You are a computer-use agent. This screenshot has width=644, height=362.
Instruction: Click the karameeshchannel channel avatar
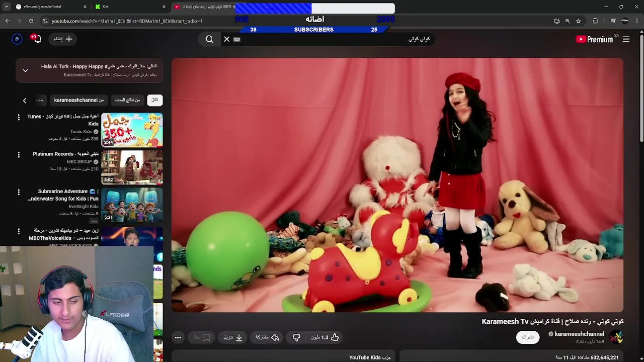pyautogui.click(x=616, y=337)
